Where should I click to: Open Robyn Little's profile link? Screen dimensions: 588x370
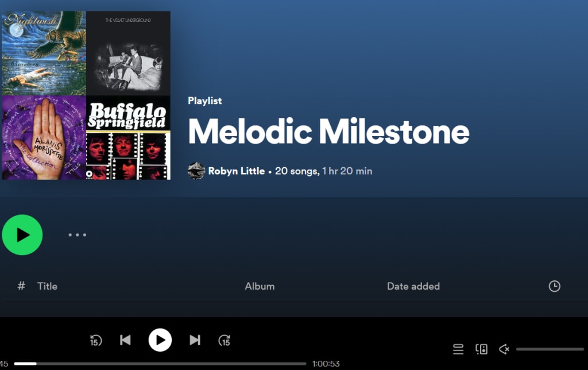(236, 171)
